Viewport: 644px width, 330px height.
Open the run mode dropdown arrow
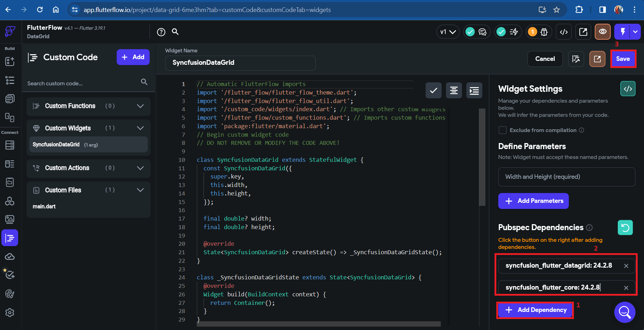coord(635,32)
